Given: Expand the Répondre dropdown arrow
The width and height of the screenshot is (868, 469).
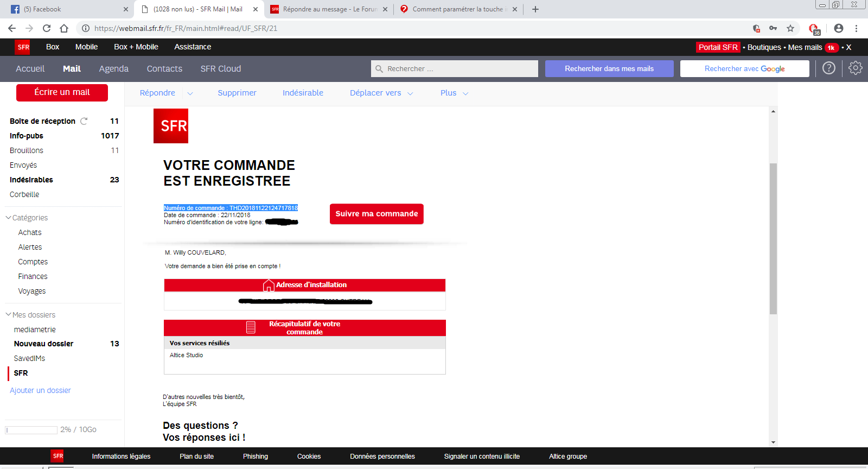Looking at the screenshot, I should 190,93.
